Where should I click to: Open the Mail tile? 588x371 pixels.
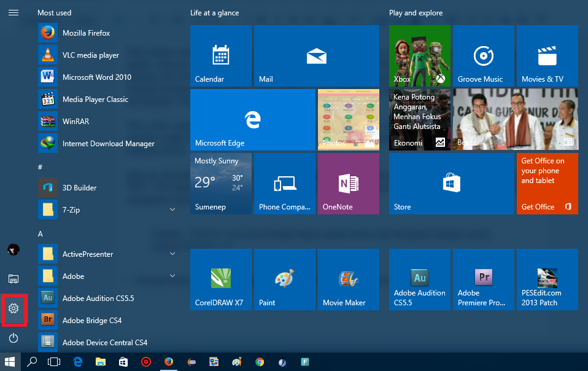tap(317, 56)
